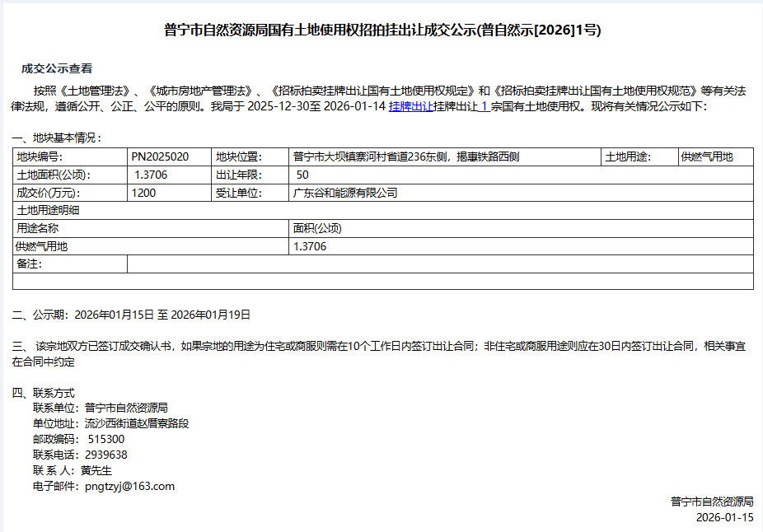Click the email address pngtzyj@163.com
Viewport: 763px width, 532px height.
tap(129, 486)
